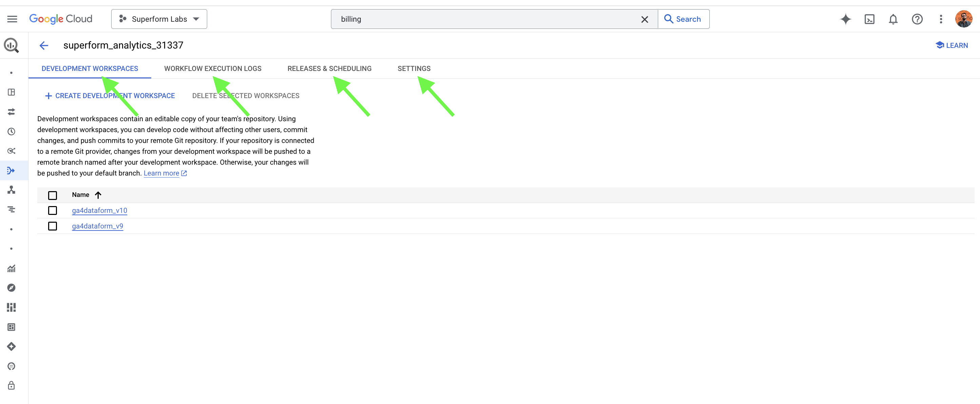Check the ga4dataform_v10 workspace checkbox

[x=53, y=210]
